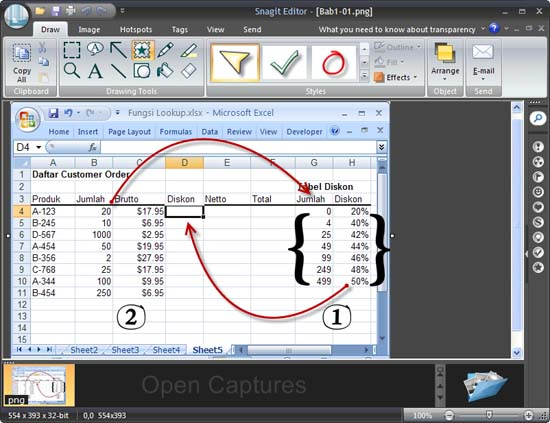Select the png thumbnail in Open Captures tray

39,384
